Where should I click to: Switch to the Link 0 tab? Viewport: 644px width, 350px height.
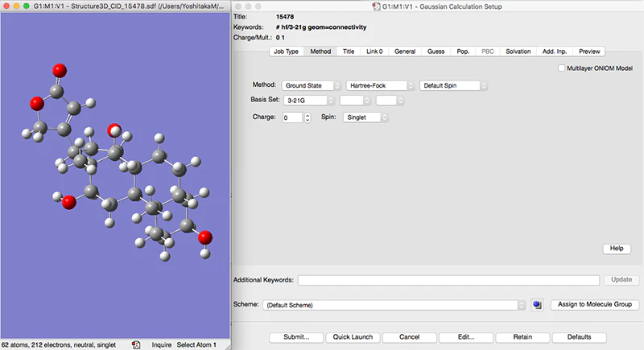(374, 51)
